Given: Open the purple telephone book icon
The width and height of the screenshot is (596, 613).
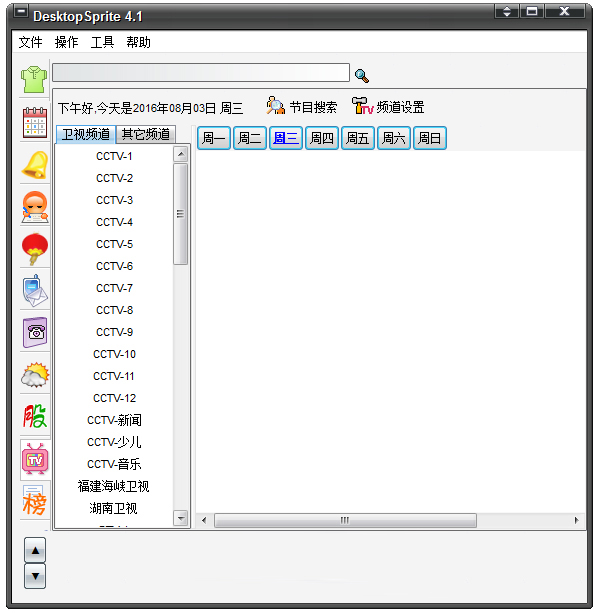Looking at the screenshot, I should click(x=35, y=332).
